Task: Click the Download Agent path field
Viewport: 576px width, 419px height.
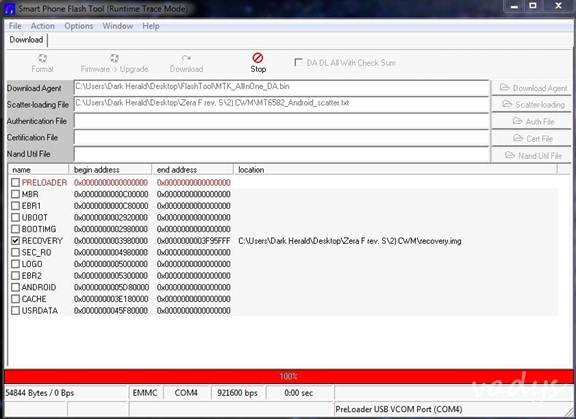Action: pyautogui.click(x=281, y=88)
